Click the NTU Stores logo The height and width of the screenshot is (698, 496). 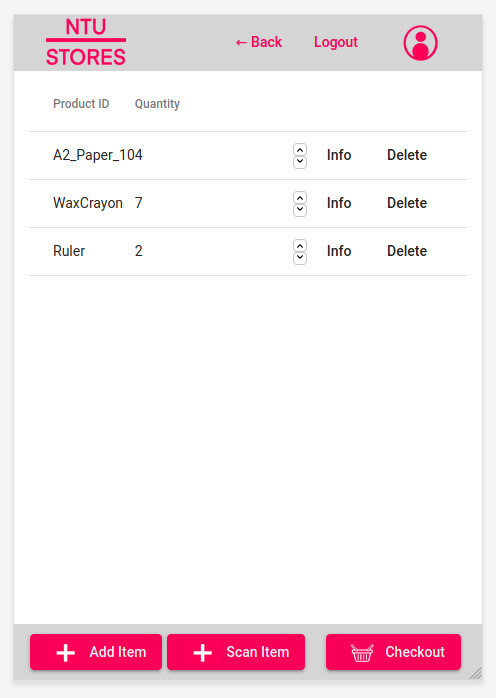(x=86, y=42)
